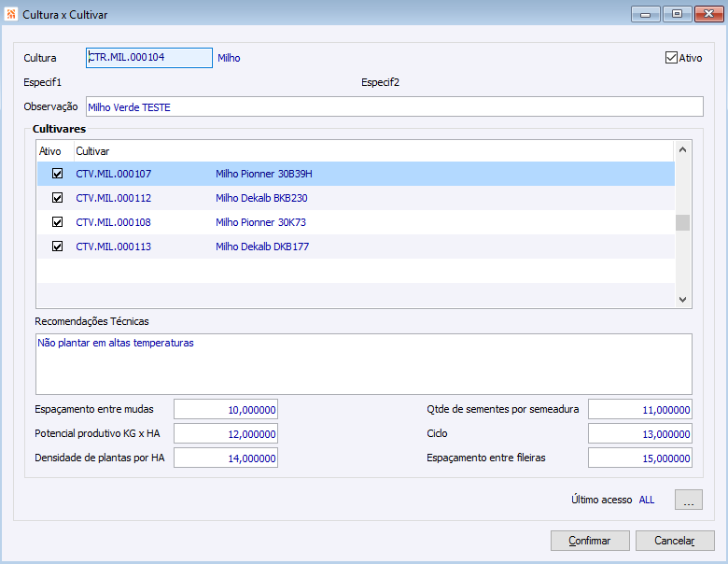Viewport: 728px width, 564px height.
Task: Select the Milho Pionner 30K73 row
Action: (356, 222)
